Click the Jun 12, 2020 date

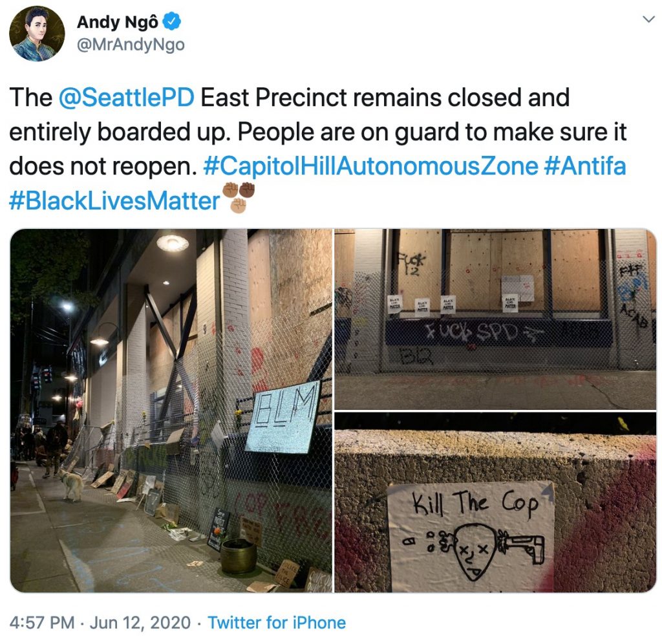(x=140, y=623)
